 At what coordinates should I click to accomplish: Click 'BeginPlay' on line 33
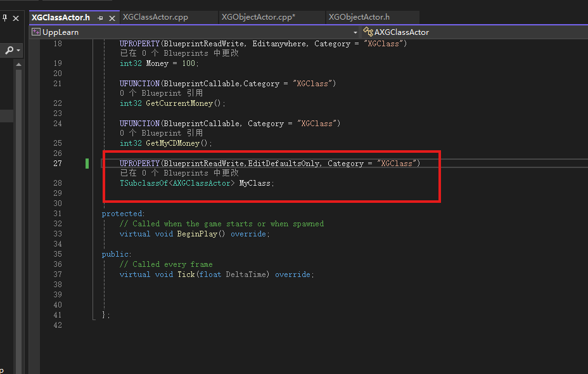pyautogui.click(x=197, y=234)
